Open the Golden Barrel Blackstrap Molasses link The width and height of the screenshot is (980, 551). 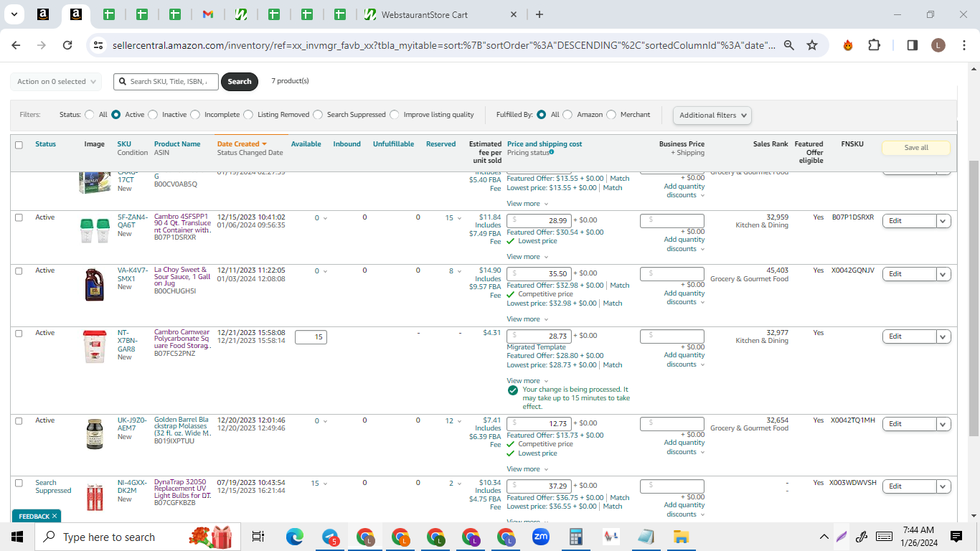[x=183, y=428]
